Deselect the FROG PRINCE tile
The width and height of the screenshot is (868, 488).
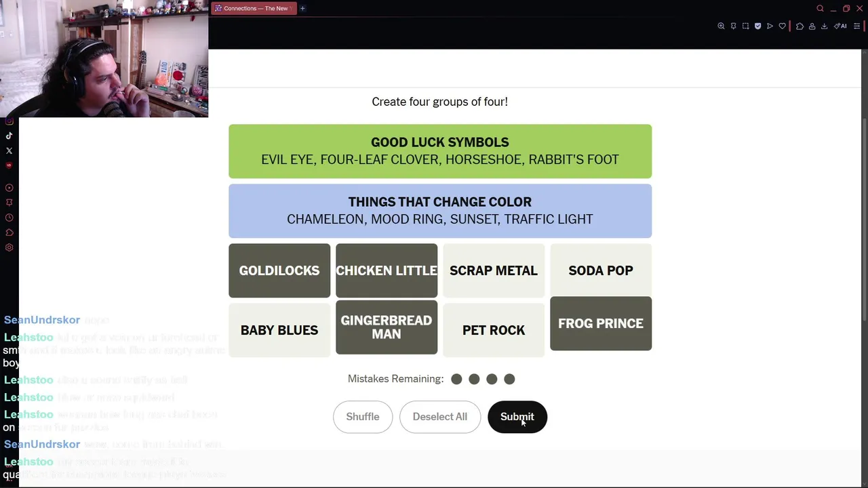pos(601,323)
